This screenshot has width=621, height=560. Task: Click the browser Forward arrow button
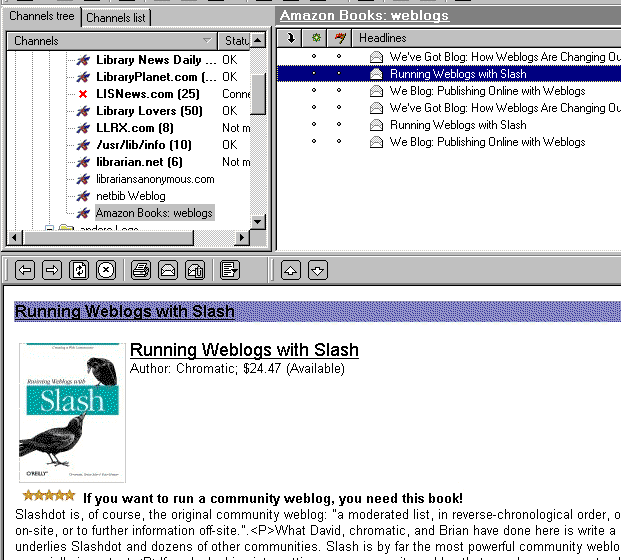pos(52,270)
